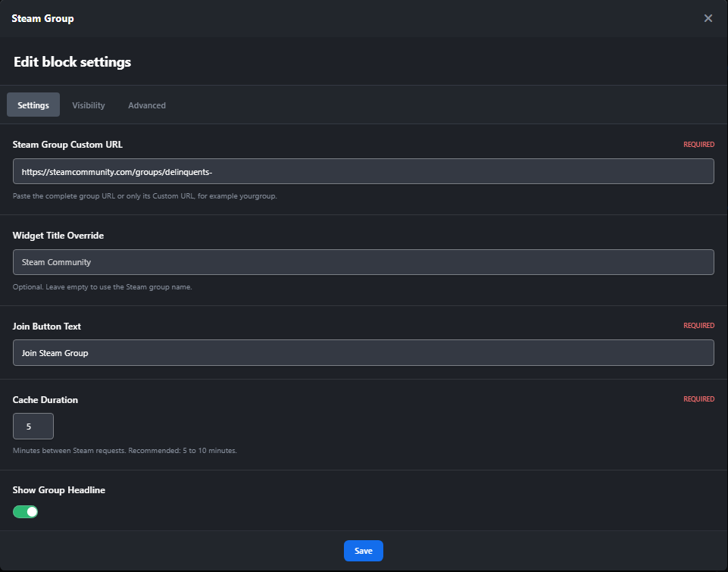The image size is (728, 572).
Task: Open the Settings tab
Action: click(x=33, y=105)
